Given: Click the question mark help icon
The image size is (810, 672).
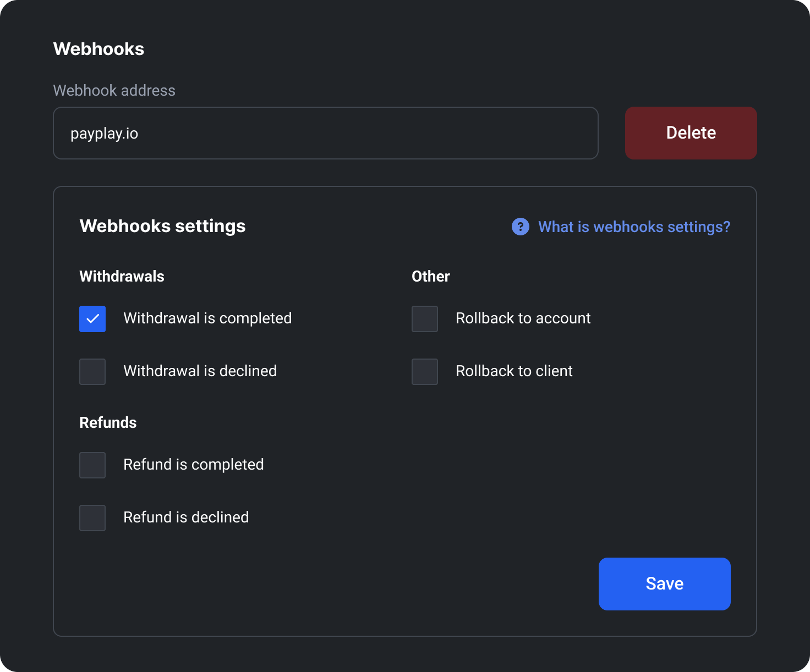Looking at the screenshot, I should point(520,227).
